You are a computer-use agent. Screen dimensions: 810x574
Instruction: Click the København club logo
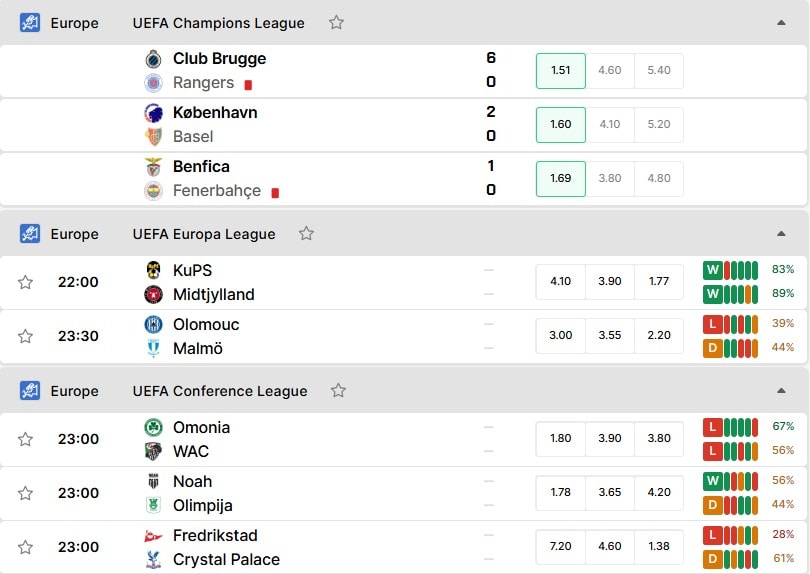click(x=153, y=113)
